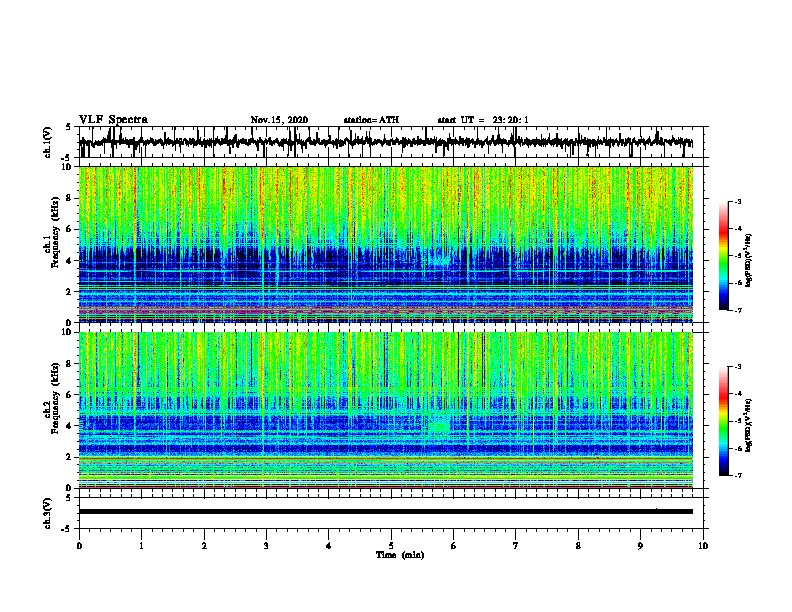This screenshot has height=612, width=792.
Task: Click time axis tick label "7"
Action: pyautogui.click(x=516, y=546)
